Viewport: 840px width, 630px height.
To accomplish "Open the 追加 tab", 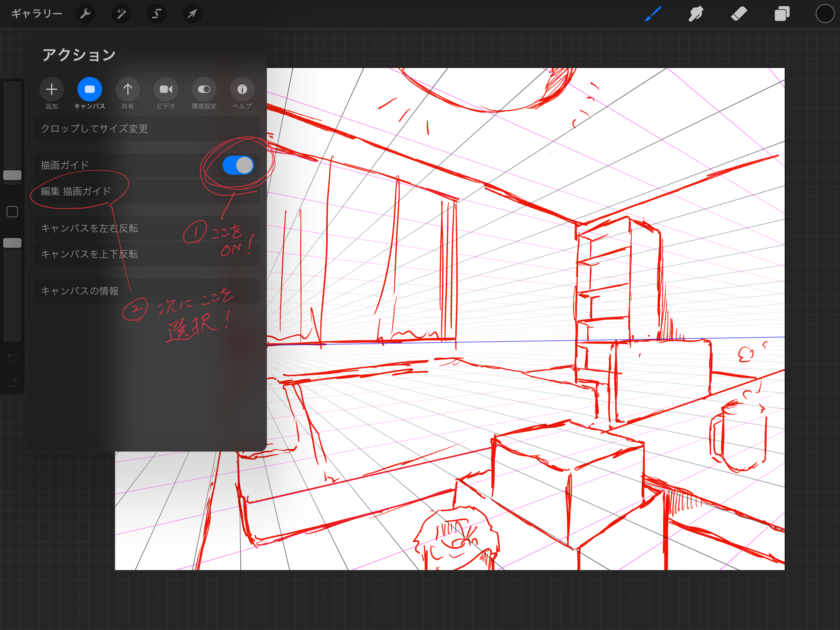I will coord(52,94).
